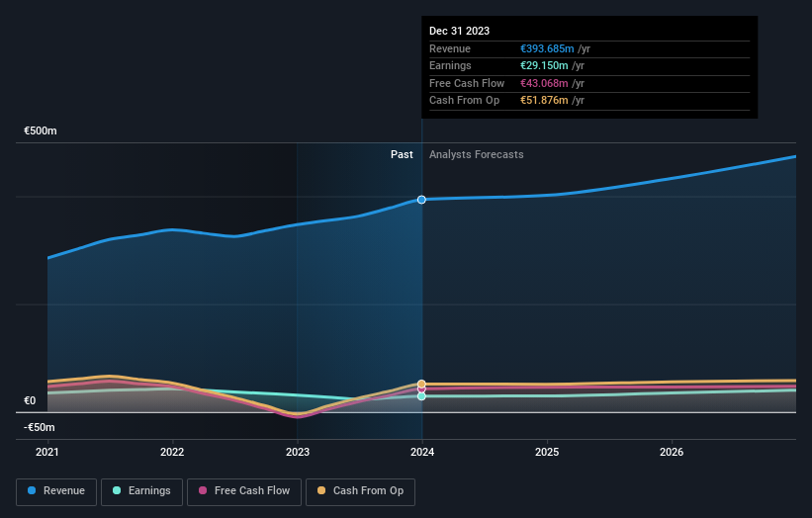Click the -€50m y-axis label
Image resolution: width=812 pixels, height=518 pixels.
pyautogui.click(x=40, y=427)
